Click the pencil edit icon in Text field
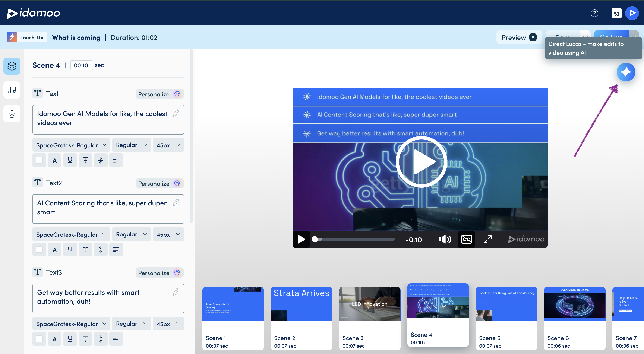Image resolution: width=644 pixels, height=354 pixels. [176, 113]
